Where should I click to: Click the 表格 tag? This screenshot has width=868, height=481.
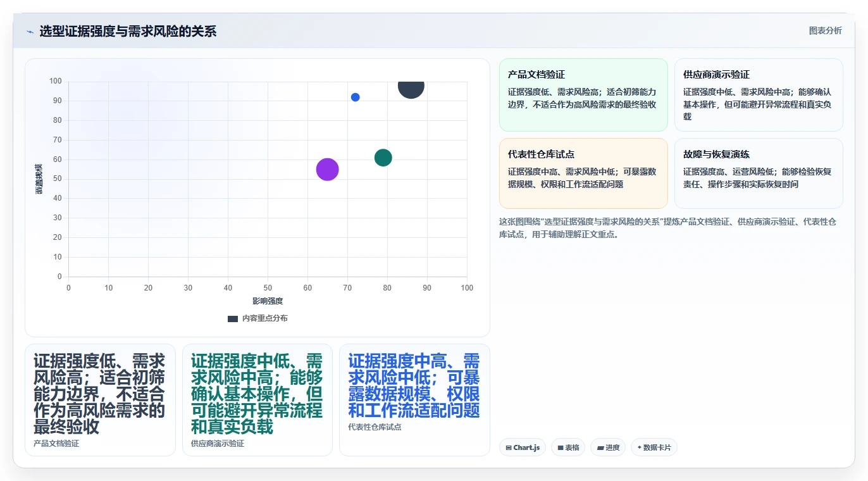click(x=568, y=447)
